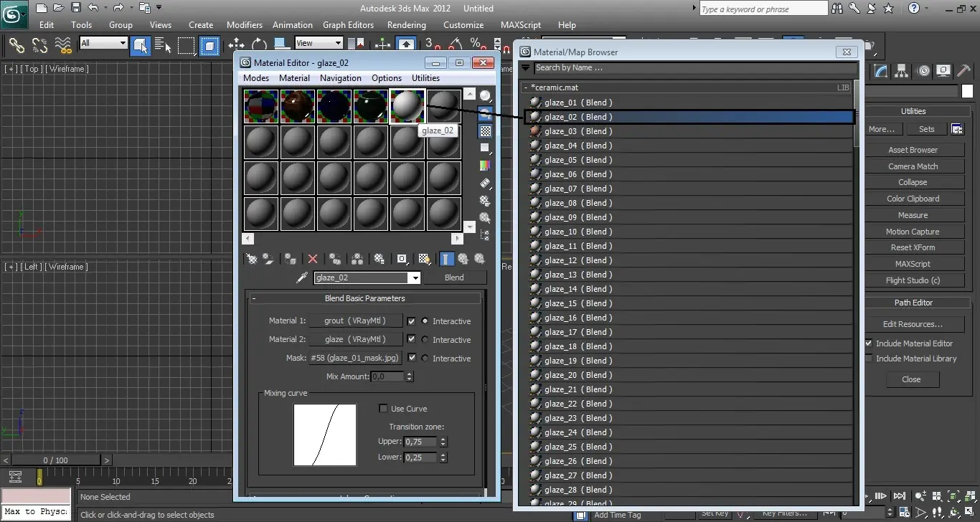The image size is (980, 522).
Task: Click the Undo arrow icon
Action: tap(93, 8)
